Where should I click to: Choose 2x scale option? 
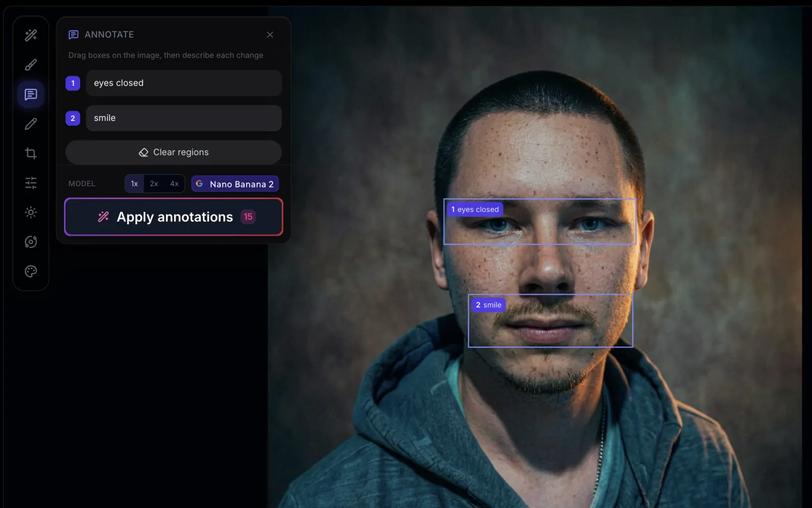tap(154, 184)
